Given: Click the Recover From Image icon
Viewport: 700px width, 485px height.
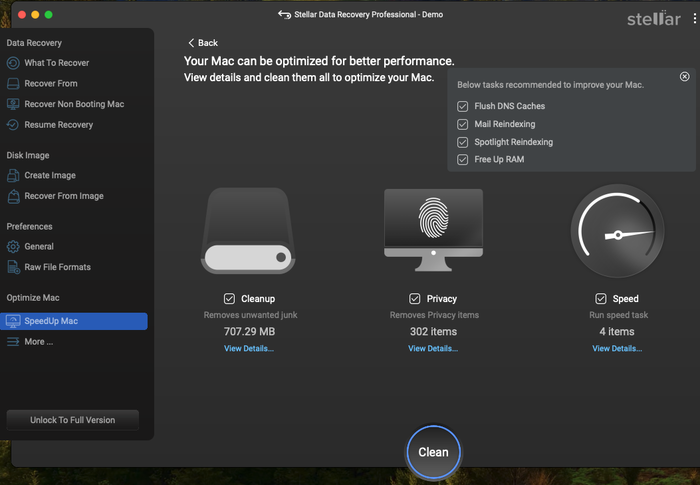Looking at the screenshot, I should point(13,196).
